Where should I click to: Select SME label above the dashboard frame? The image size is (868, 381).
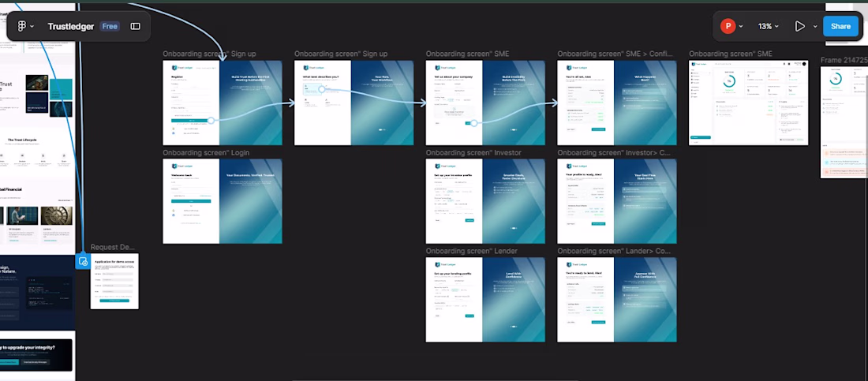731,54
